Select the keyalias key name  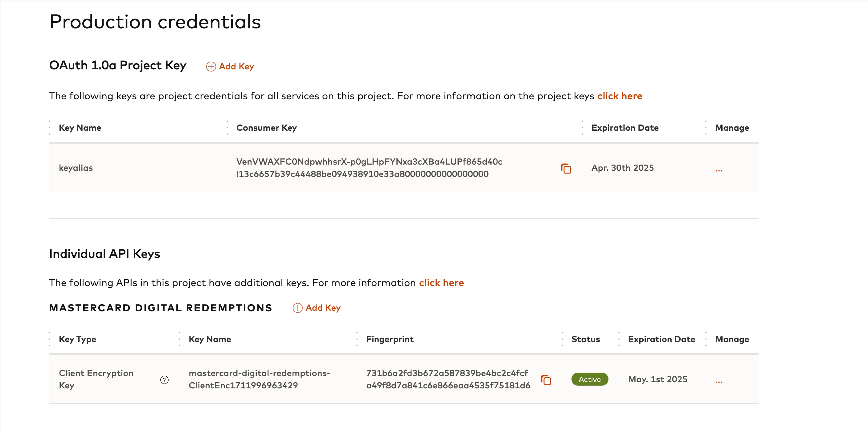76,168
